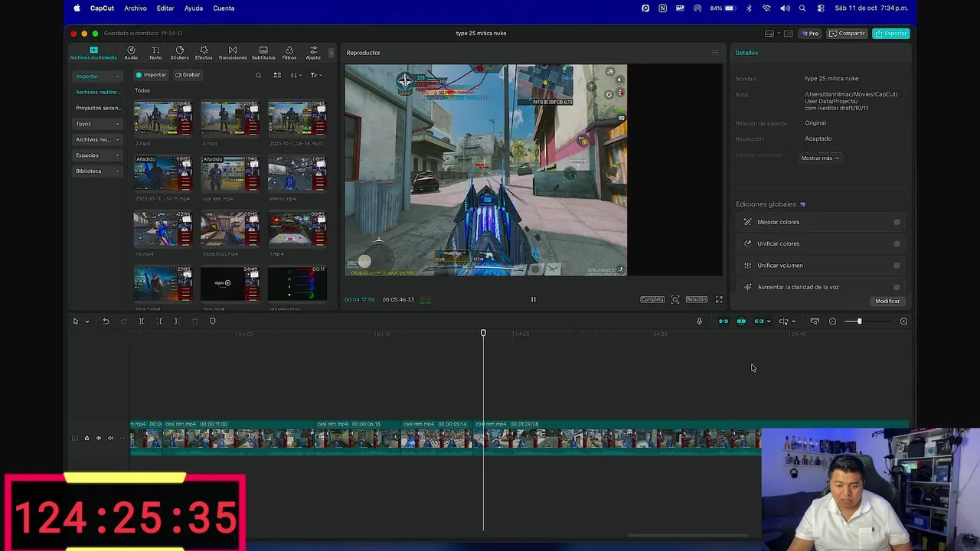Screen dimensions: 980x551
Task: Toggle Mejorar colores option
Action: [x=897, y=222]
